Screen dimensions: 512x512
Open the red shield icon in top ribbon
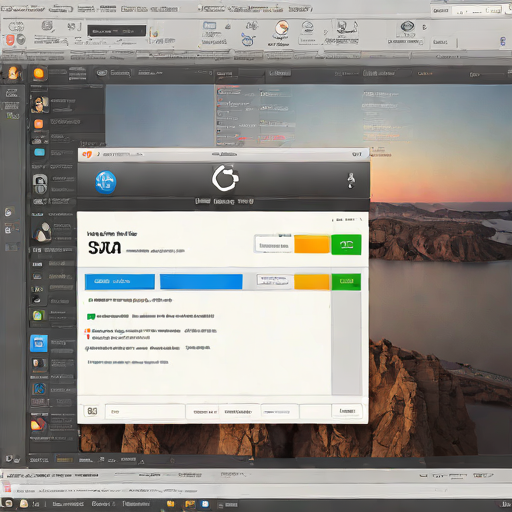pyautogui.click(x=10, y=40)
